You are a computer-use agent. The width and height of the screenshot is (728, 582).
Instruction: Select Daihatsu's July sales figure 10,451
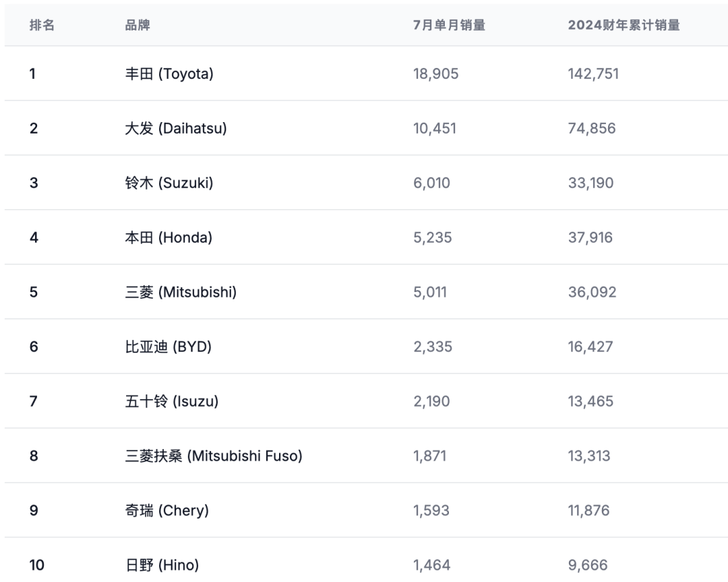coord(435,128)
